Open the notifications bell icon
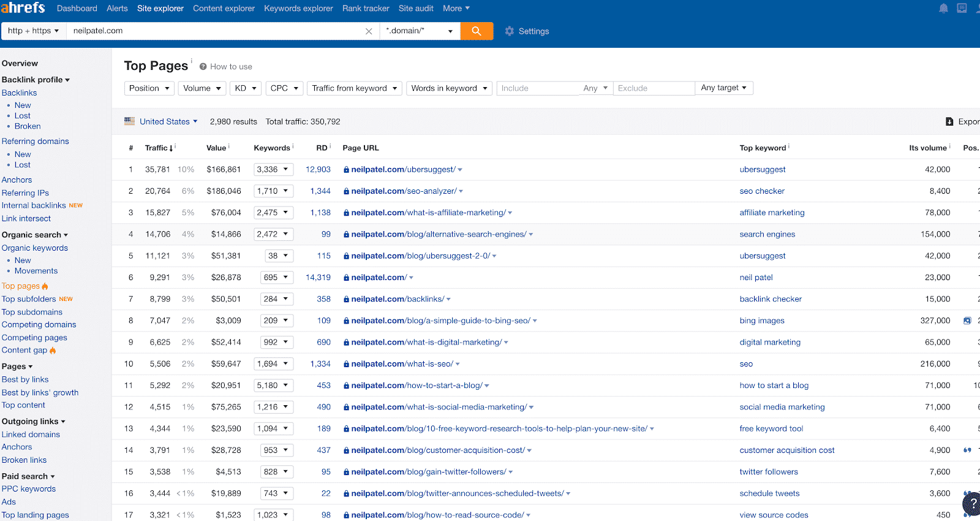The image size is (980, 521). pyautogui.click(x=943, y=9)
